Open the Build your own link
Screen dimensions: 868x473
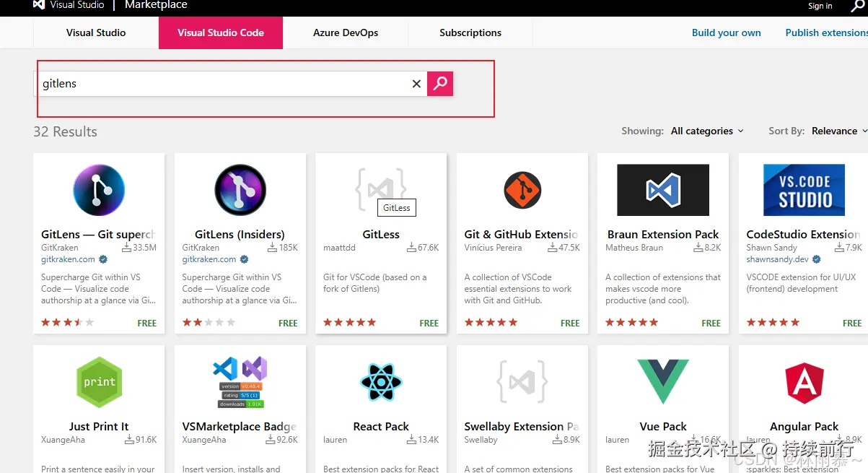(727, 32)
